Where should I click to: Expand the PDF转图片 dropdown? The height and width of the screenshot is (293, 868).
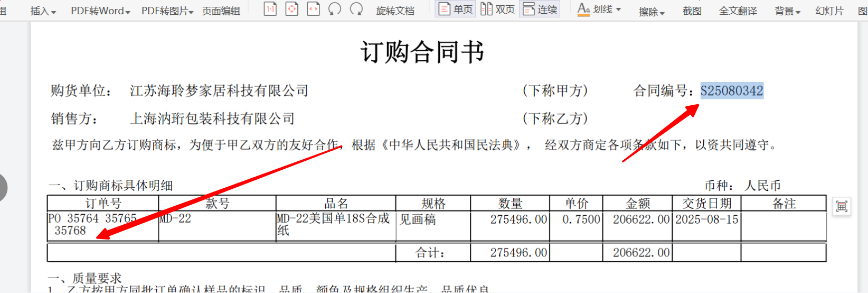click(x=167, y=11)
